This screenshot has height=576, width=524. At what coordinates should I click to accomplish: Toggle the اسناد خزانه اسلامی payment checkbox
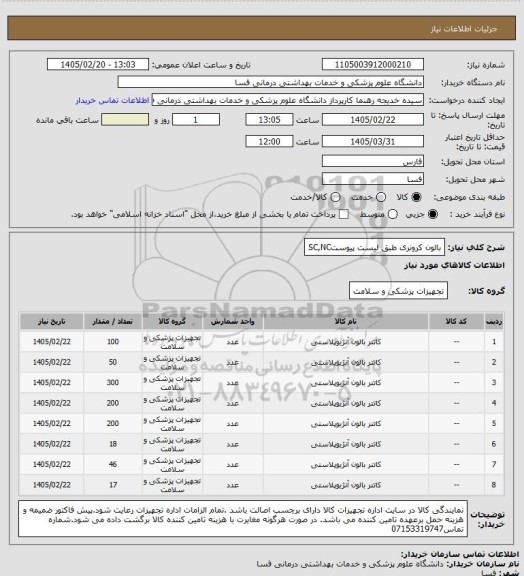tap(344, 214)
